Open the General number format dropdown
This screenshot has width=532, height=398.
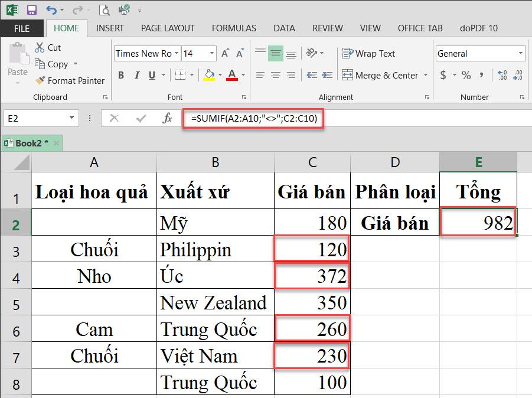pyautogui.click(x=520, y=53)
